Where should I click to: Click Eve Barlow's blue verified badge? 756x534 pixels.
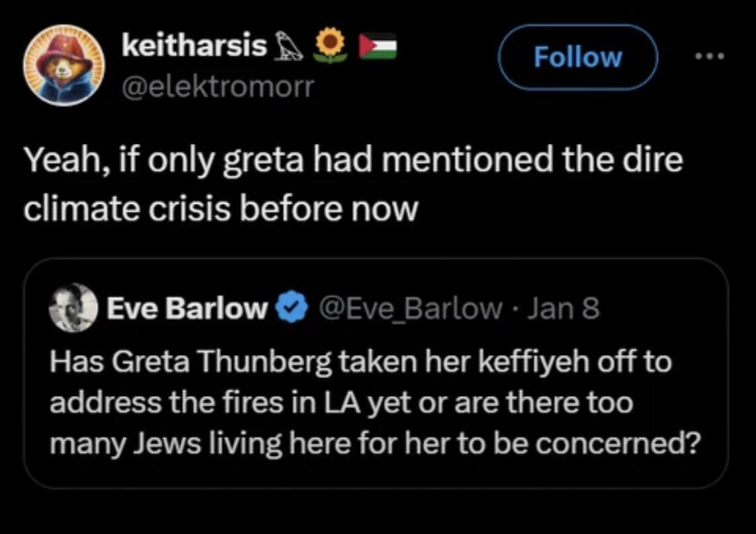(286, 309)
